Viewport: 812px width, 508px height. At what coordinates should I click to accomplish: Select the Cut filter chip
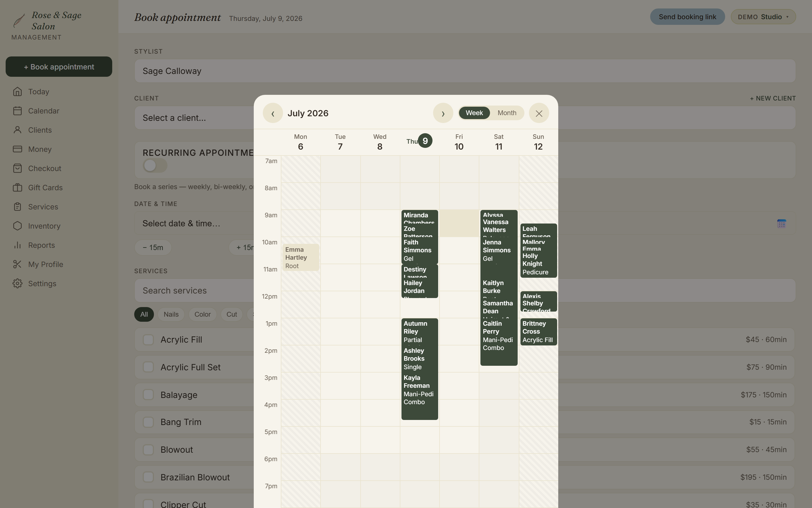(231, 314)
